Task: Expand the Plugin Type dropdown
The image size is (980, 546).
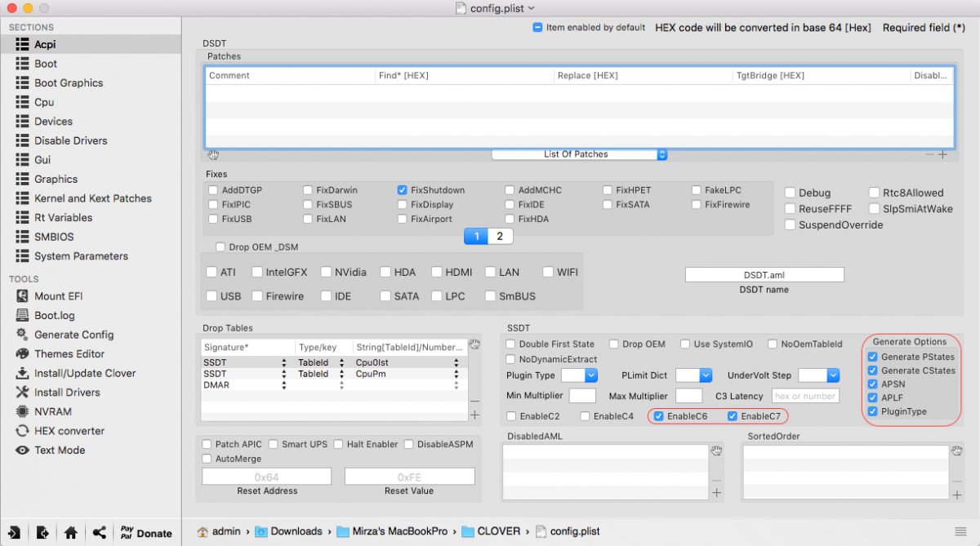Action: coord(579,375)
